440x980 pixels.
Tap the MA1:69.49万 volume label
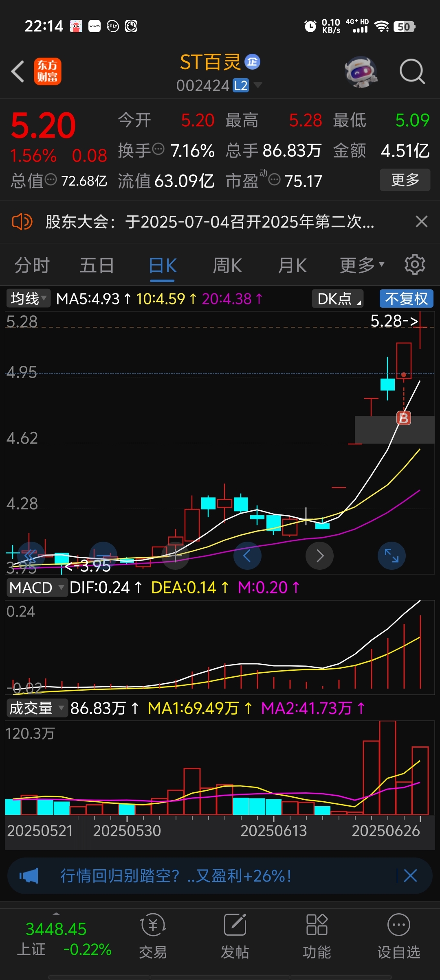(x=200, y=708)
